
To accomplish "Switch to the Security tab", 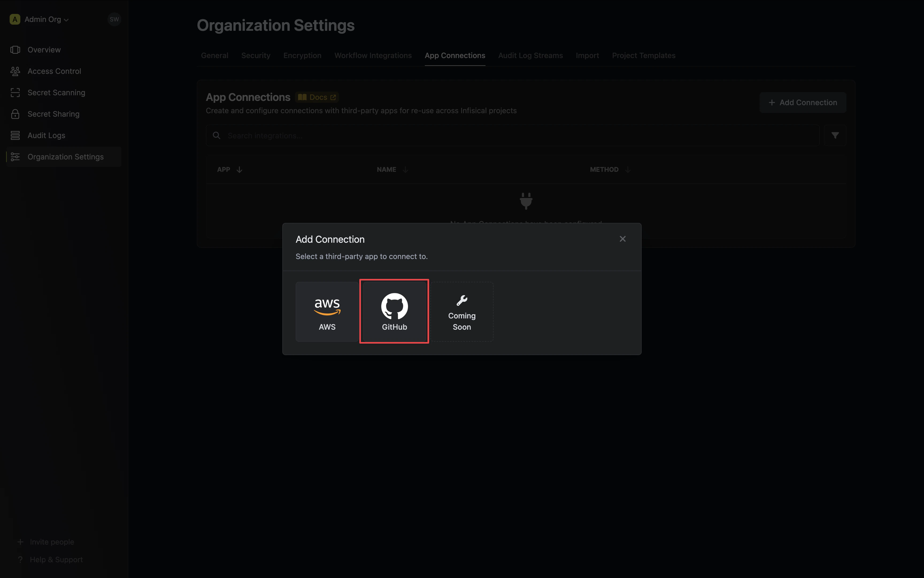I will coord(256,55).
